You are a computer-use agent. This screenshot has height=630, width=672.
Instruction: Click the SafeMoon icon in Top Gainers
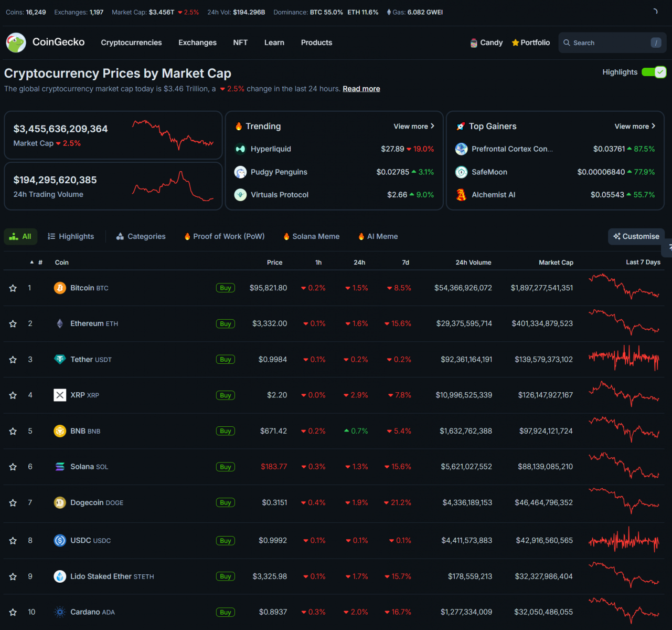[x=461, y=172]
